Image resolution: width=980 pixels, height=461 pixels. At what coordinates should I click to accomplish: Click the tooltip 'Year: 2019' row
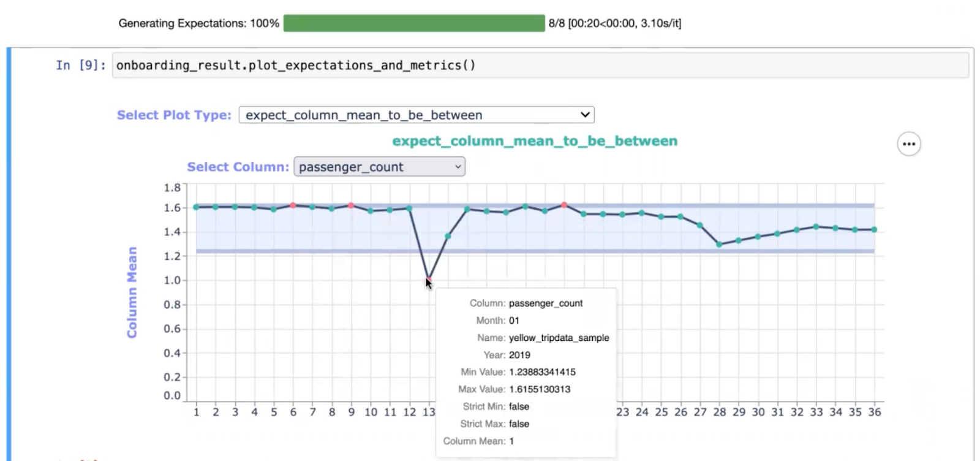coord(507,355)
